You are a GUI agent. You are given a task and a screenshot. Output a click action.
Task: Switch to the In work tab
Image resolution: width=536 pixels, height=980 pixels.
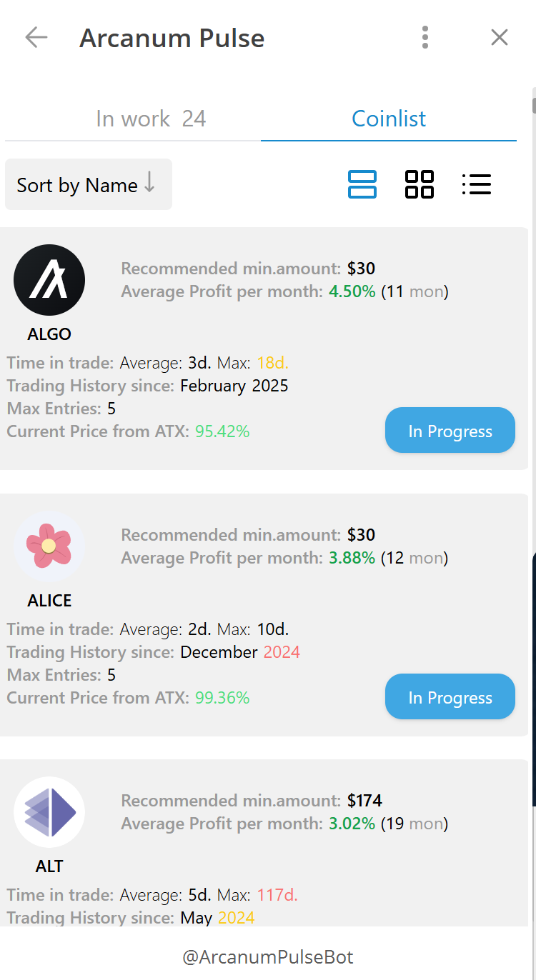[x=151, y=119]
